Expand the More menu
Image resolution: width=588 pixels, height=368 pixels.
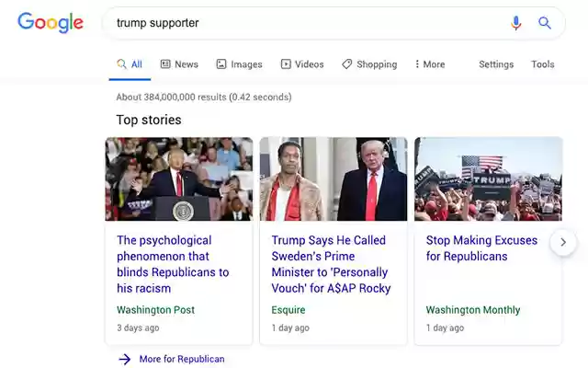[430, 64]
